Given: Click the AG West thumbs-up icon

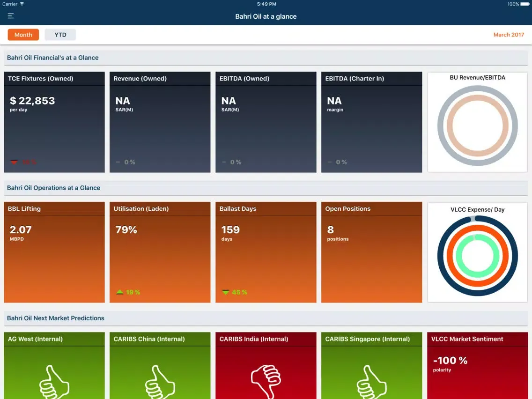Looking at the screenshot, I should click(x=54, y=382).
